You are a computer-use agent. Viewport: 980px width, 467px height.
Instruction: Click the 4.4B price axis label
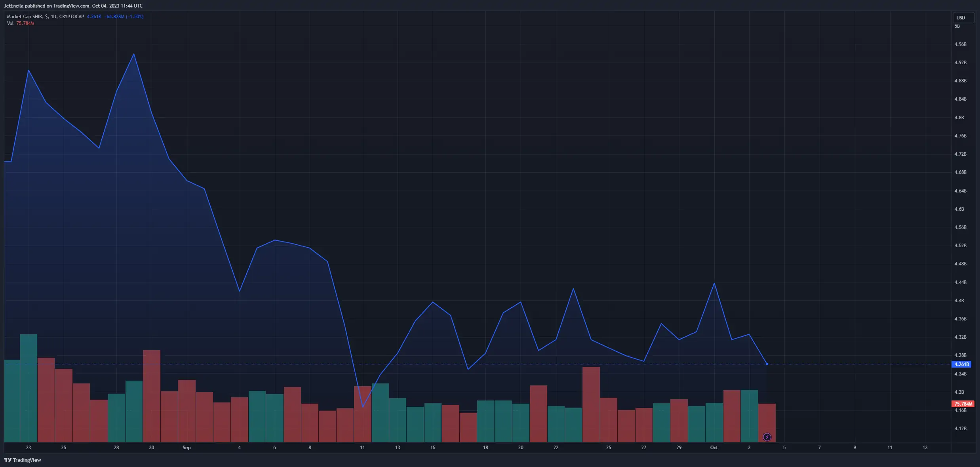[959, 301]
